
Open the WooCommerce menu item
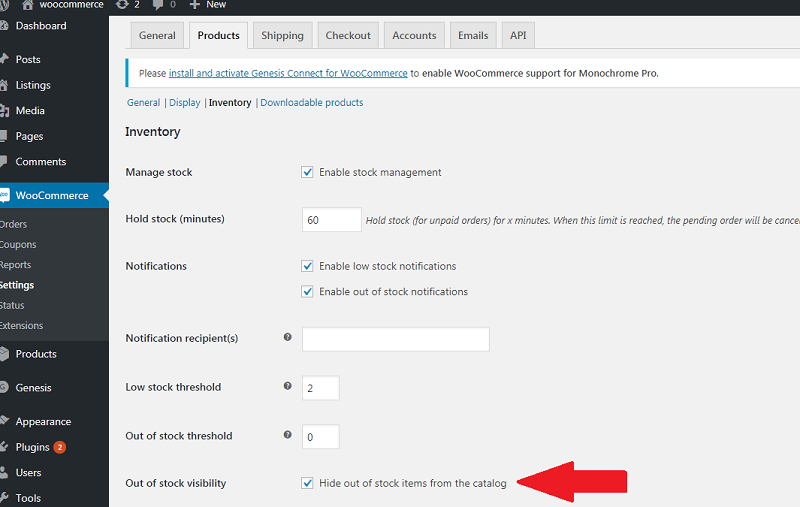click(x=54, y=195)
